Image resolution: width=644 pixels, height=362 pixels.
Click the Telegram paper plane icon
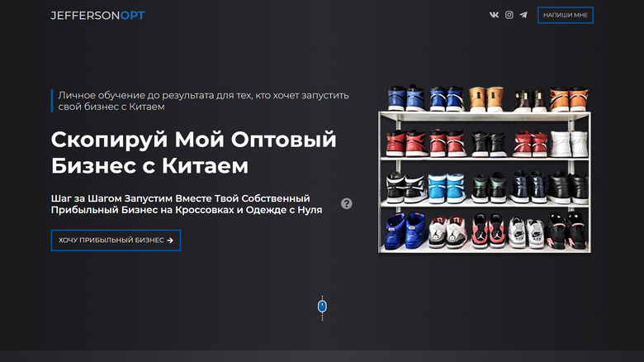point(523,15)
